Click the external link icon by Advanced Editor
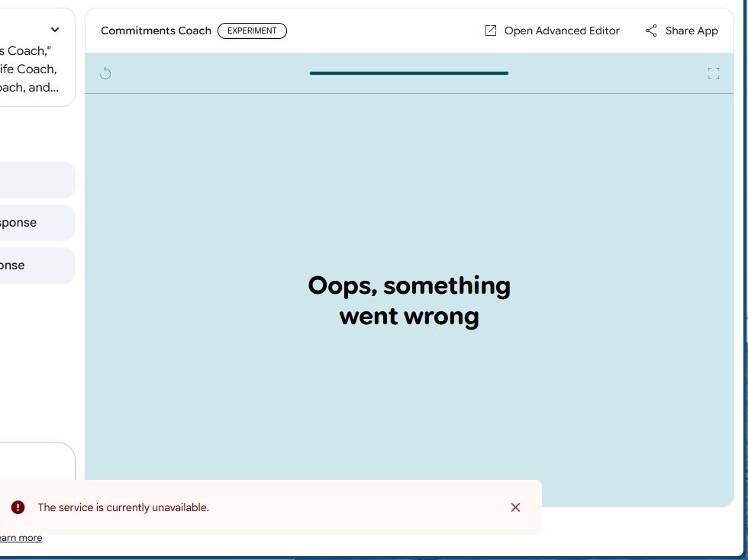The height and width of the screenshot is (560, 748). [x=490, y=31]
